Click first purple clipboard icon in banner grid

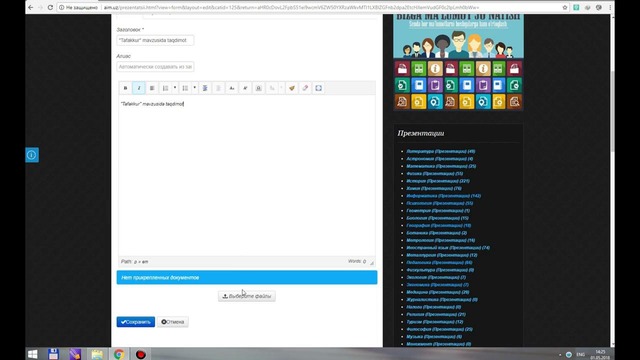[435, 85]
